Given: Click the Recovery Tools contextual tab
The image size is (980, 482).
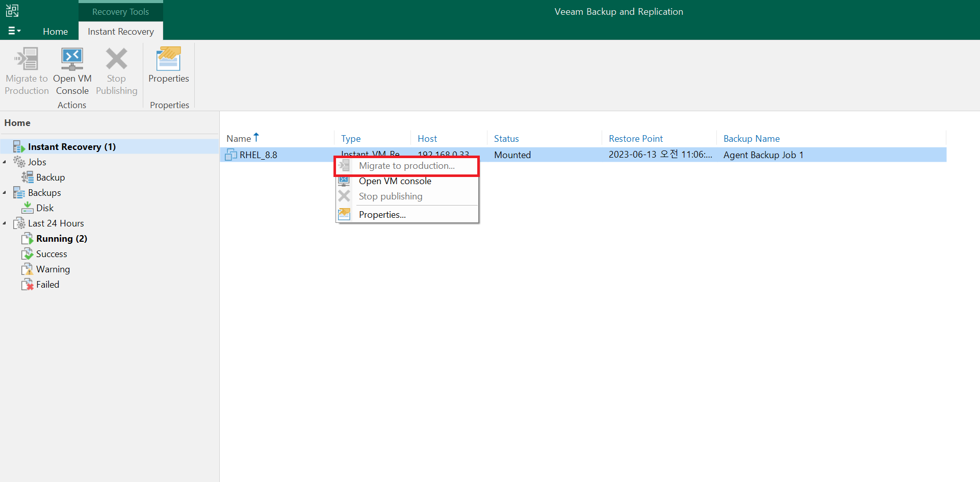Looking at the screenshot, I should point(121,12).
